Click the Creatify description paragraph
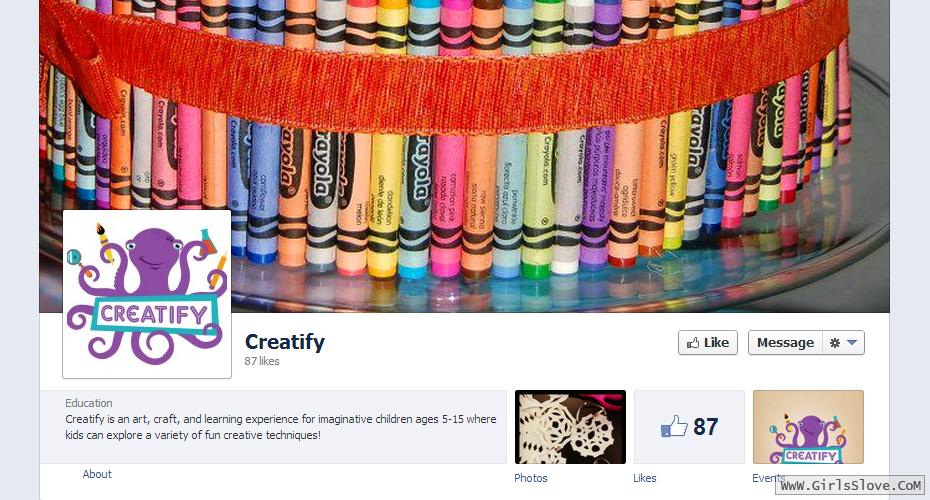The height and width of the screenshot is (500, 930). (281, 427)
